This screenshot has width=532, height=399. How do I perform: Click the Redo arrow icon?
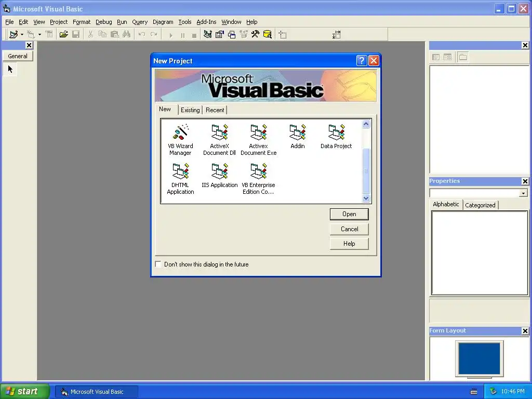[154, 34]
